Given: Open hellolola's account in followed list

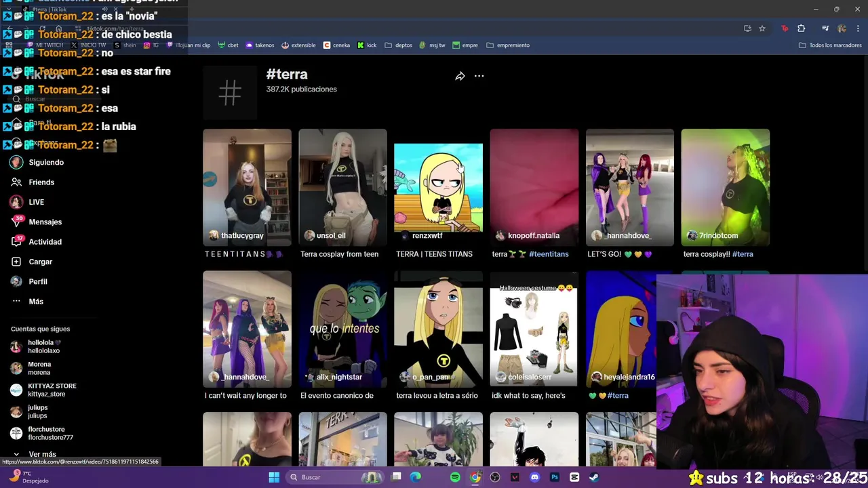Looking at the screenshot, I should point(43,346).
